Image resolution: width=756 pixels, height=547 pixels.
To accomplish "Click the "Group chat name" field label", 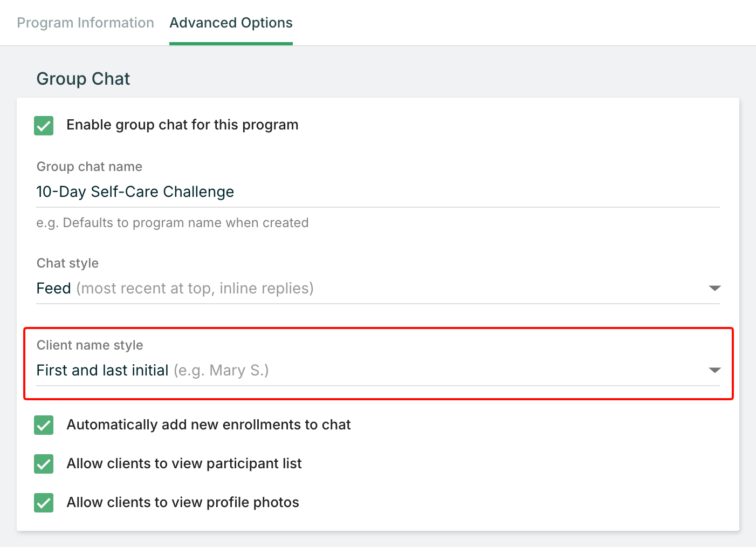I will (90, 167).
